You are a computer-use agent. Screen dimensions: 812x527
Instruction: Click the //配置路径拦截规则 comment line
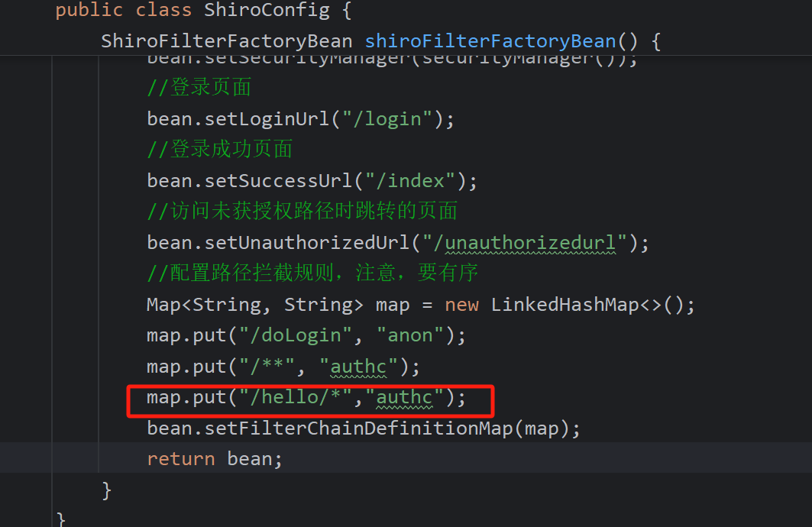pyautogui.click(x=312, y=273)
